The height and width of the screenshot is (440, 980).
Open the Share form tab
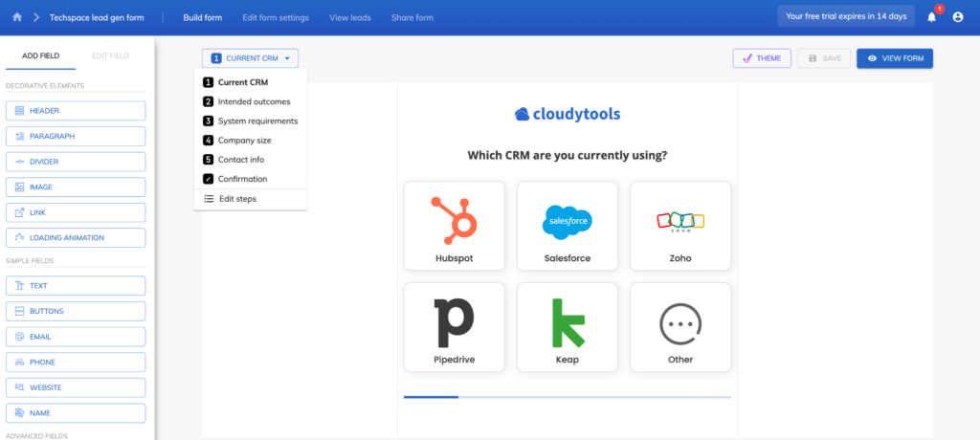tap(412, 17)
